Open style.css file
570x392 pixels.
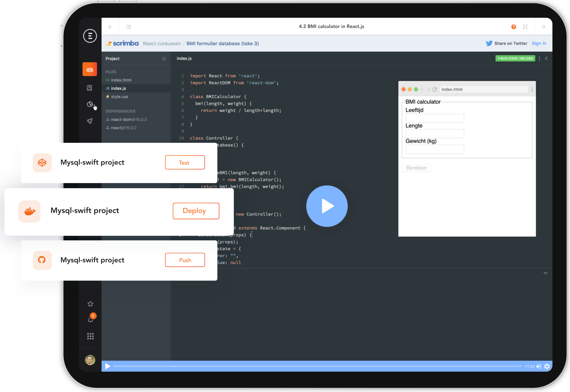(x=119, y=97)
